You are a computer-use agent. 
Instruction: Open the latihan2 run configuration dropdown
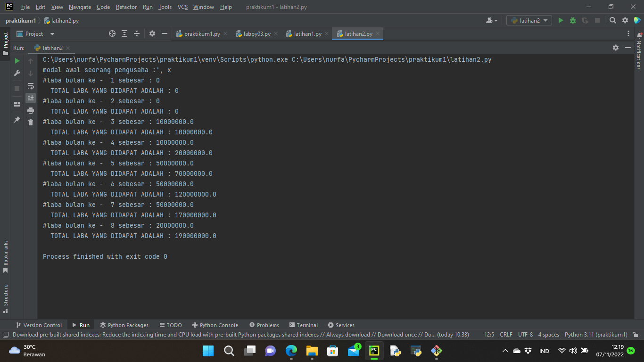pos(528,21)
